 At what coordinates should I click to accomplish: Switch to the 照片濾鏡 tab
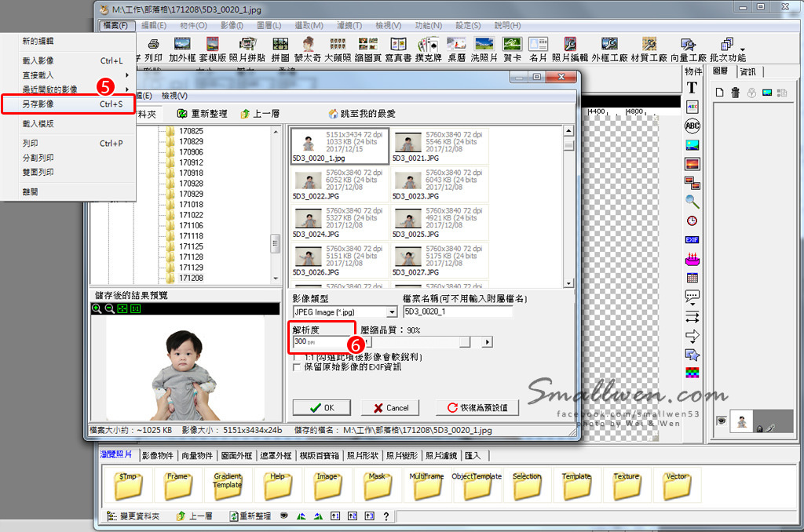(x=441, y=455)
